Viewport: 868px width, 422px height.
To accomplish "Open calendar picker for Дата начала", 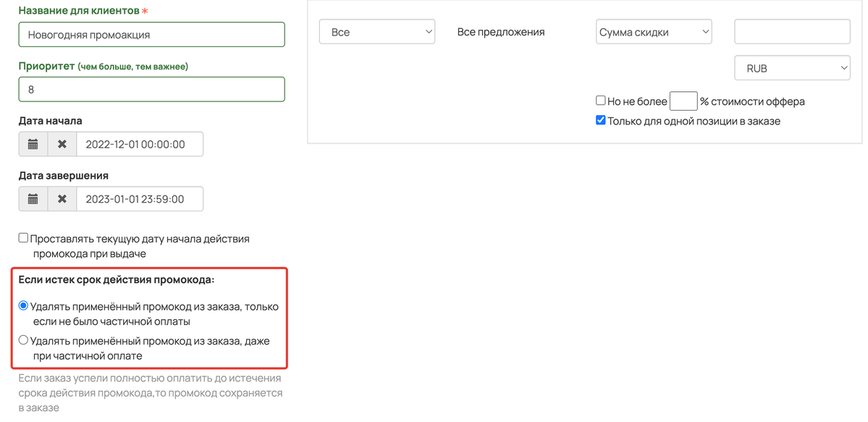I will click(33, 144).
